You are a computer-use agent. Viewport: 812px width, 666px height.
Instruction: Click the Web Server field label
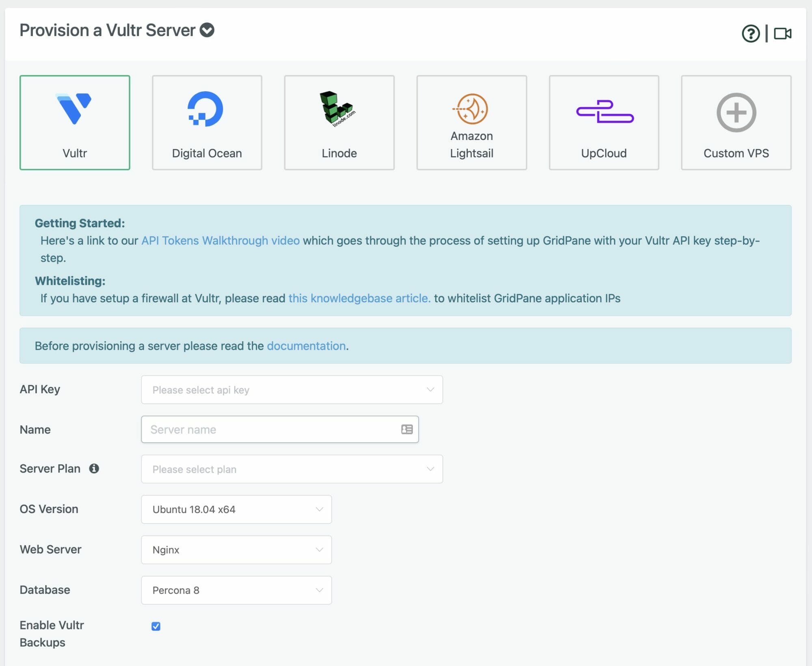tap(50, 550)
